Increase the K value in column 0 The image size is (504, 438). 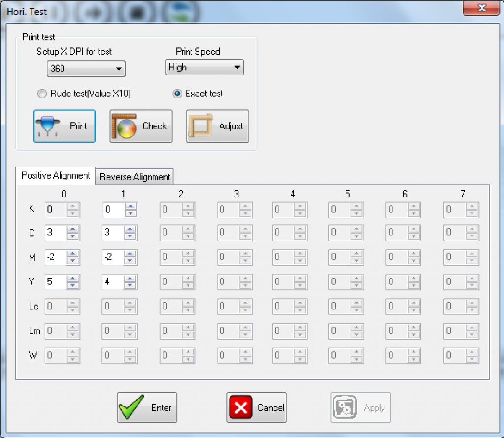click(73, 207)
